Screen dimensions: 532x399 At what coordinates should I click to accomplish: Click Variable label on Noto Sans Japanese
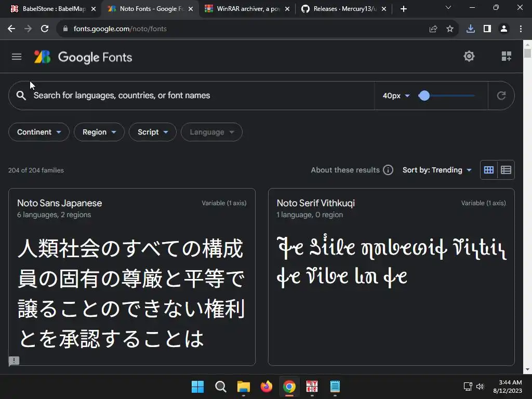224,203
